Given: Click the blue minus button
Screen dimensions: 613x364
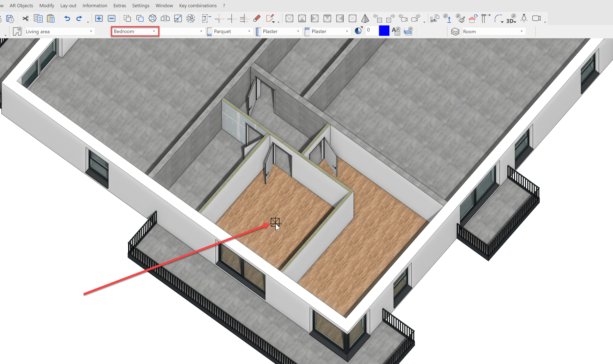Looking at the screenshot, I should pos(111,18).
